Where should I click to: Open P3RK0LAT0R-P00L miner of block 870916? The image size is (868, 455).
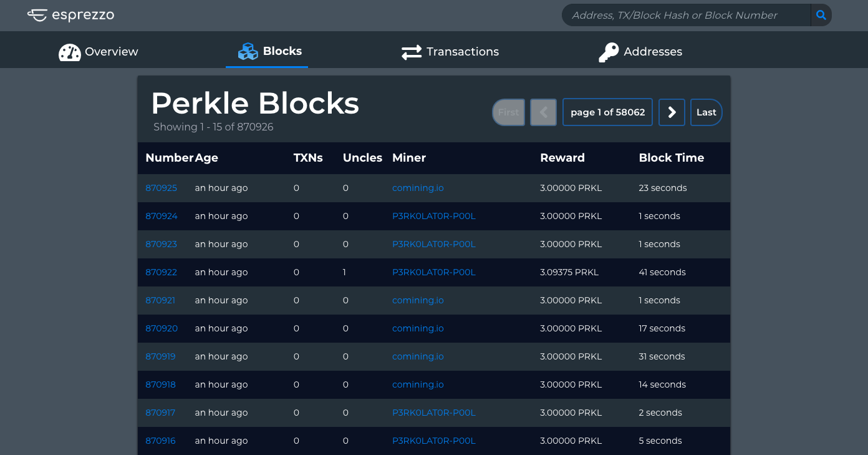point(434,441)
